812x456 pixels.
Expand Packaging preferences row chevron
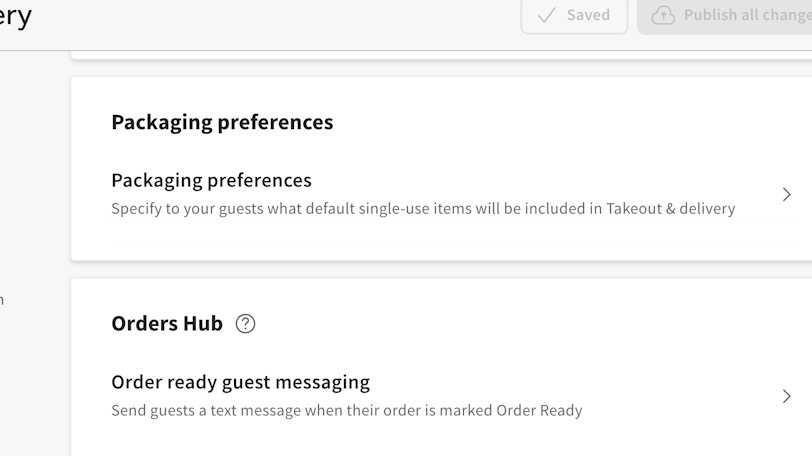pos(786,194)
